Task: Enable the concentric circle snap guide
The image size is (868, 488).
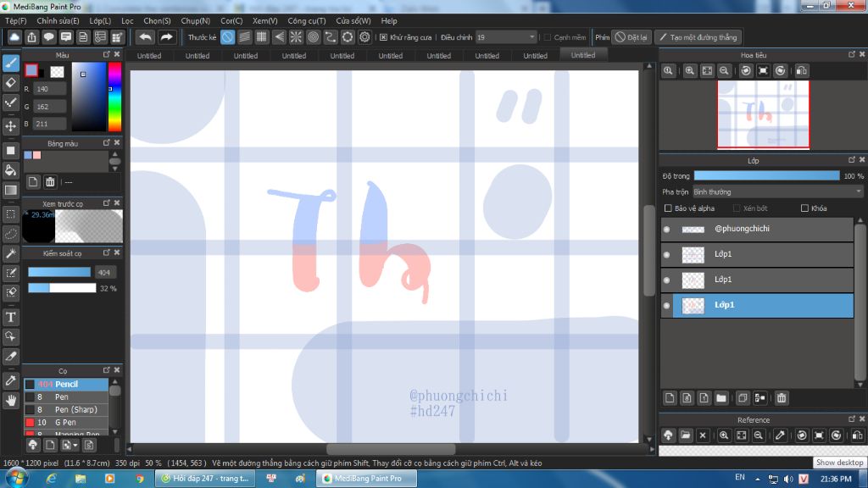Action: coord(314,37)
